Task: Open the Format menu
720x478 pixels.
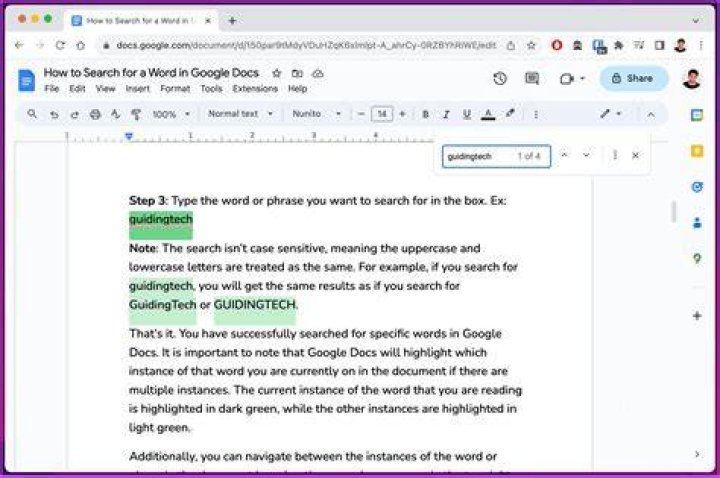Action: coord(175,89)
